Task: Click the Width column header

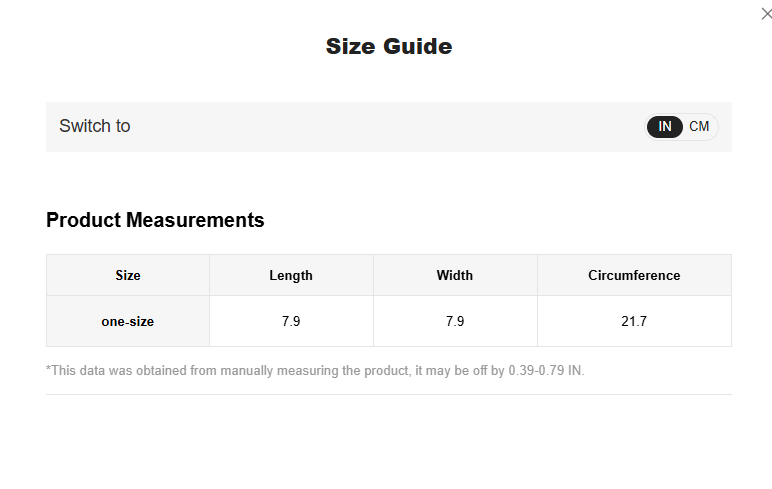Action: coord(455,275)
